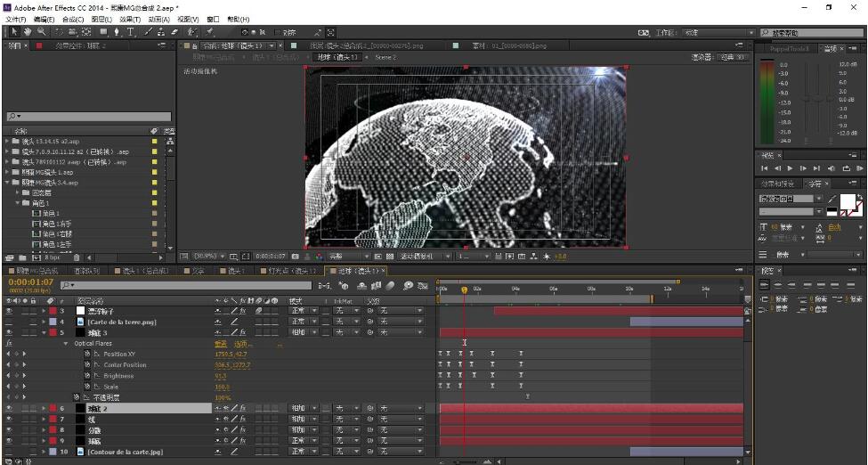Hide layer 3 with its eye icon
868x465 pixels.
point(9,311)
